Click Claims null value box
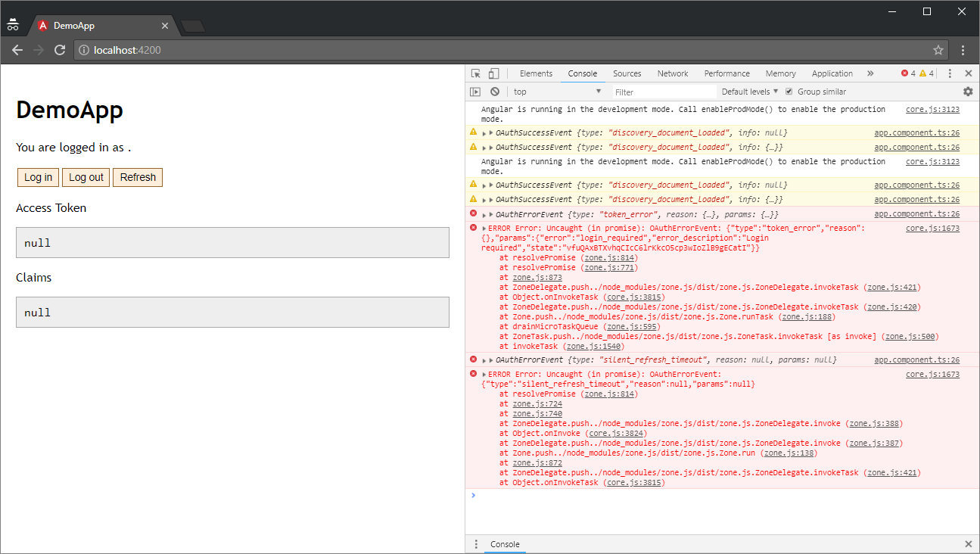Image resolution: width=980 pixels, height=554 pixels. (232, 313)
